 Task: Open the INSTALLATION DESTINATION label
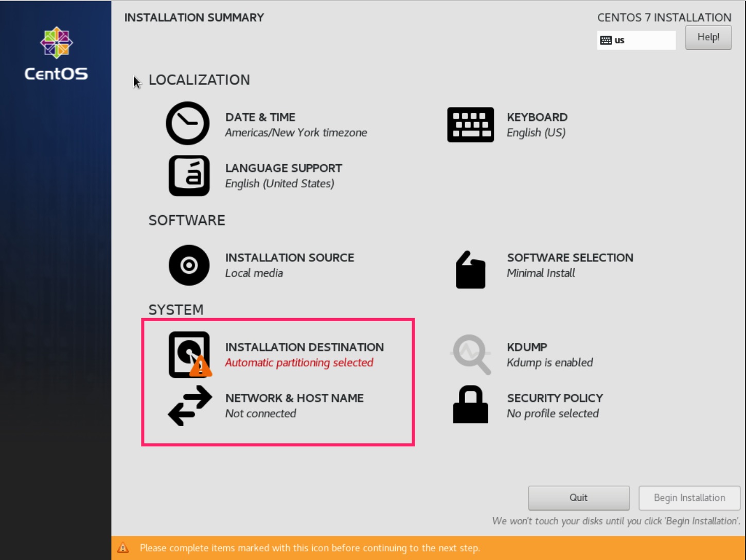[305, 347]
